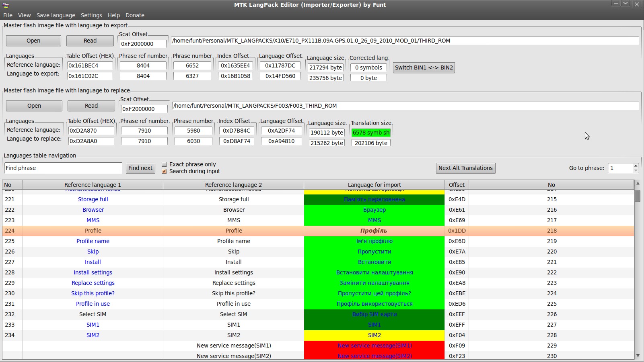
Task: Select the yellow SIM2 translation cell
Action: tap(374, 335)
